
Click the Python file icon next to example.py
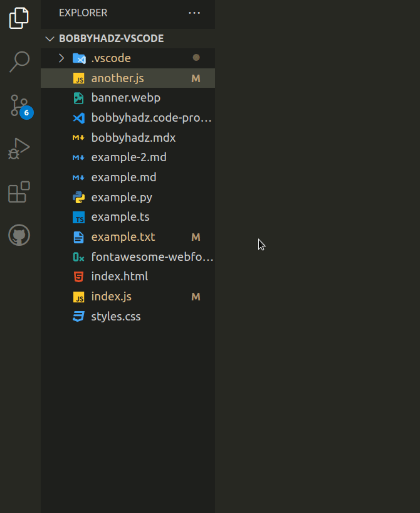(78, 197)
